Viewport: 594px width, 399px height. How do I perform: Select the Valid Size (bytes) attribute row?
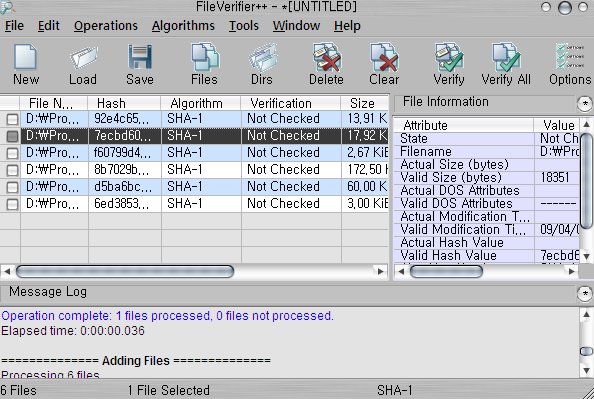tap(487, 177)
